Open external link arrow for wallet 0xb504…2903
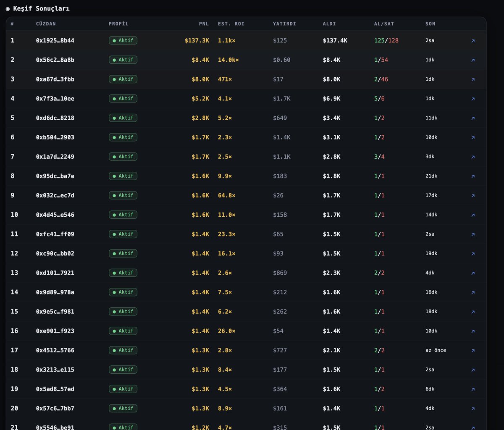 tap(473, 137)
